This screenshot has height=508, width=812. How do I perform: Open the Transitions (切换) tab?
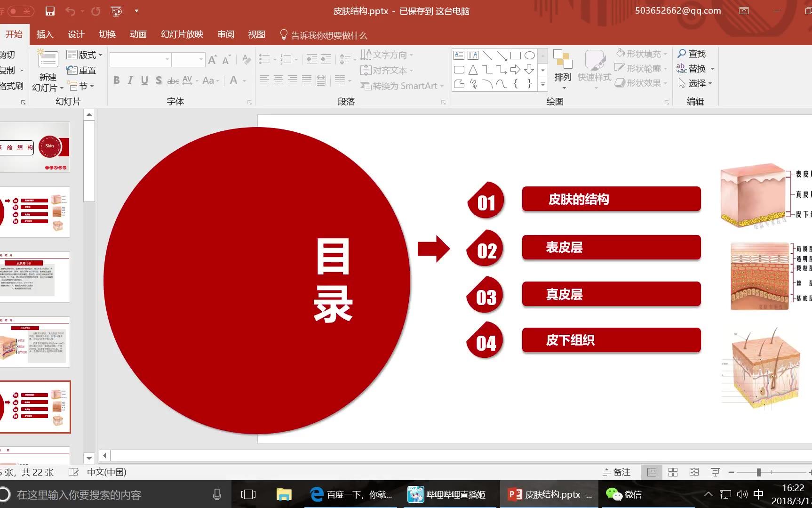[107, 34]
